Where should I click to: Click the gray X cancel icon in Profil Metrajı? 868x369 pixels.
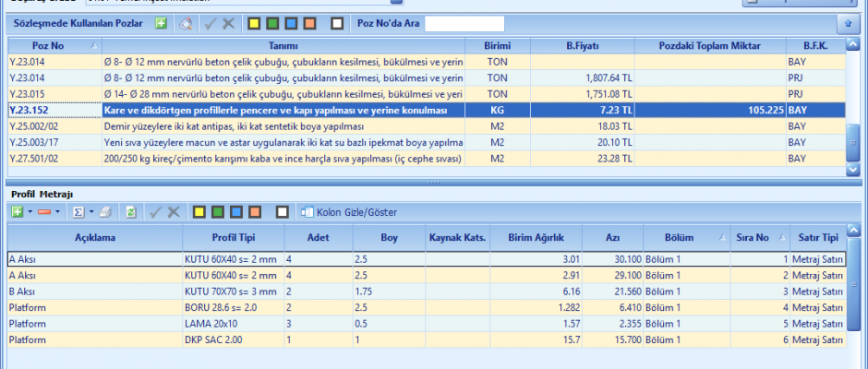tap(174, 212)
